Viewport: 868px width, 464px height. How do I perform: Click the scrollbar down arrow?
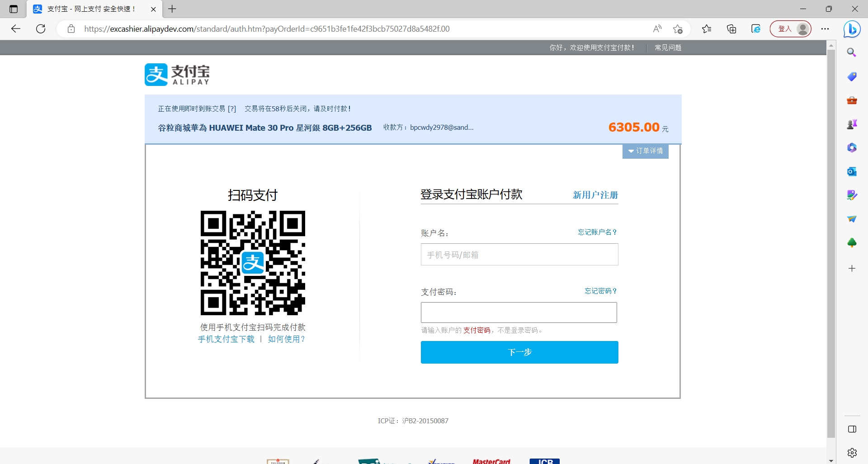click(x=831, y=460)
